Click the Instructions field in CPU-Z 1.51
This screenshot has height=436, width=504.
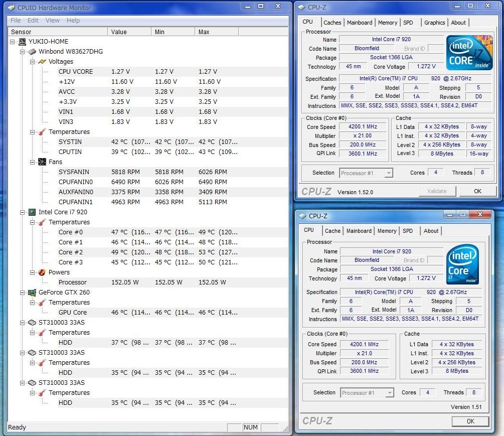pos(410,319)
